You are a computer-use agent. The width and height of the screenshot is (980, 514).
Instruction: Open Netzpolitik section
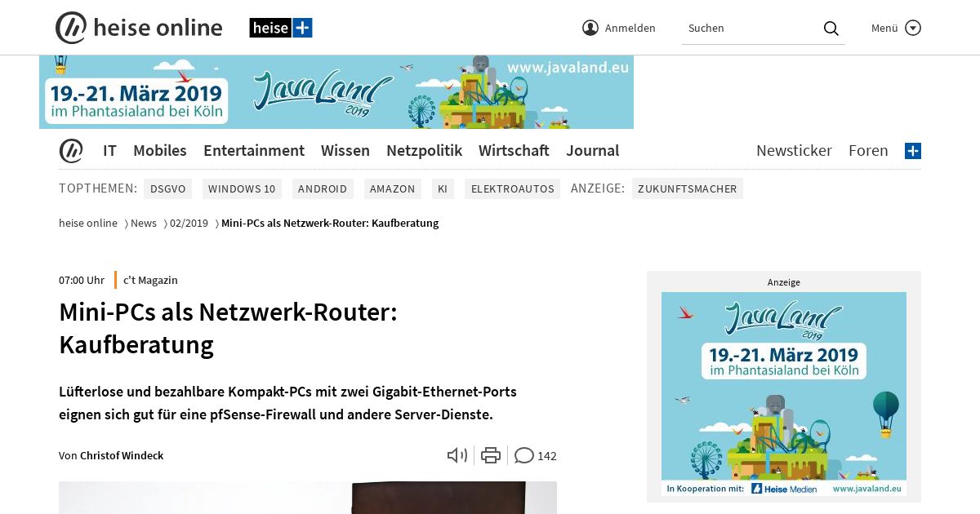click(x=424, y=150)
